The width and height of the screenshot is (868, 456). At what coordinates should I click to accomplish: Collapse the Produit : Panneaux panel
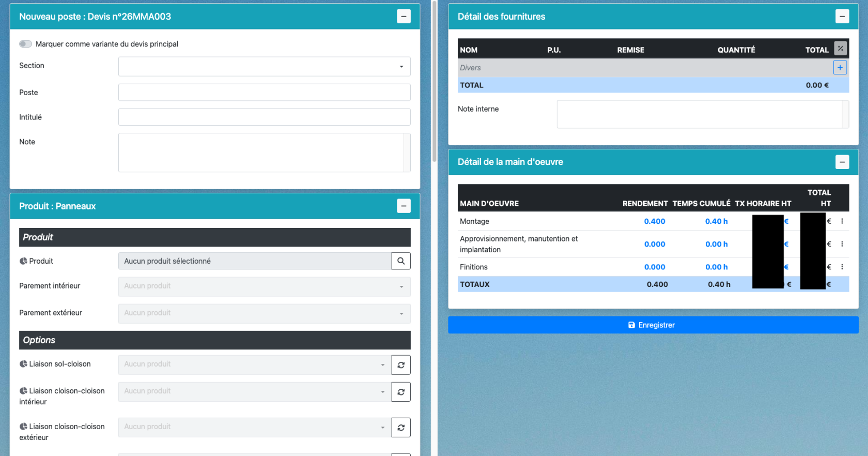click(x=404, y=206)
